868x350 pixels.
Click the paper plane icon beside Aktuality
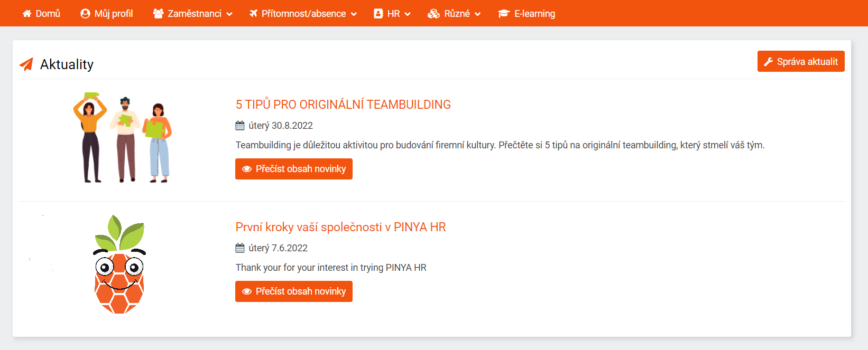coord(26,64)
